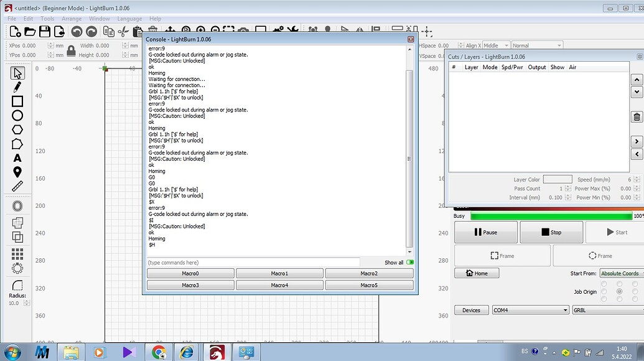The height and width of the screenshot is (361, 644).
Task: Click the Macro0 button
Action: tap(190, 273)
